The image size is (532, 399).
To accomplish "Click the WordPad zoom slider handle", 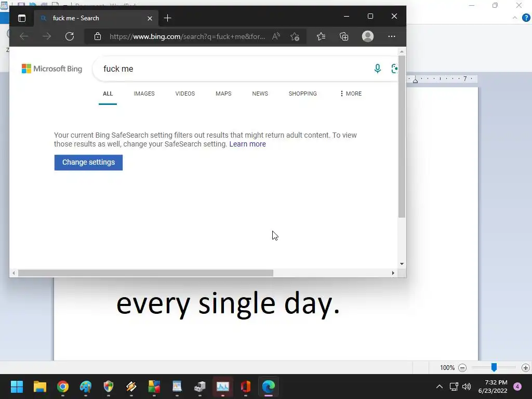I will pos(494,367).
